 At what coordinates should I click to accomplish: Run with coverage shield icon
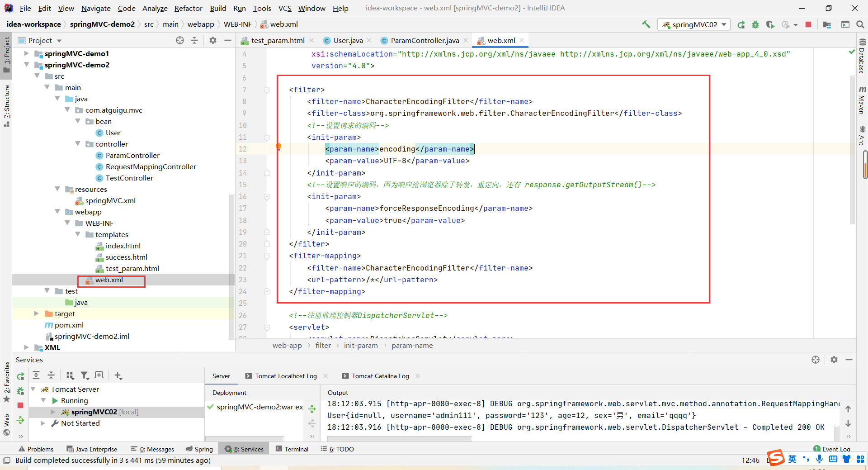pyautogui.click(x=770, y=24)
